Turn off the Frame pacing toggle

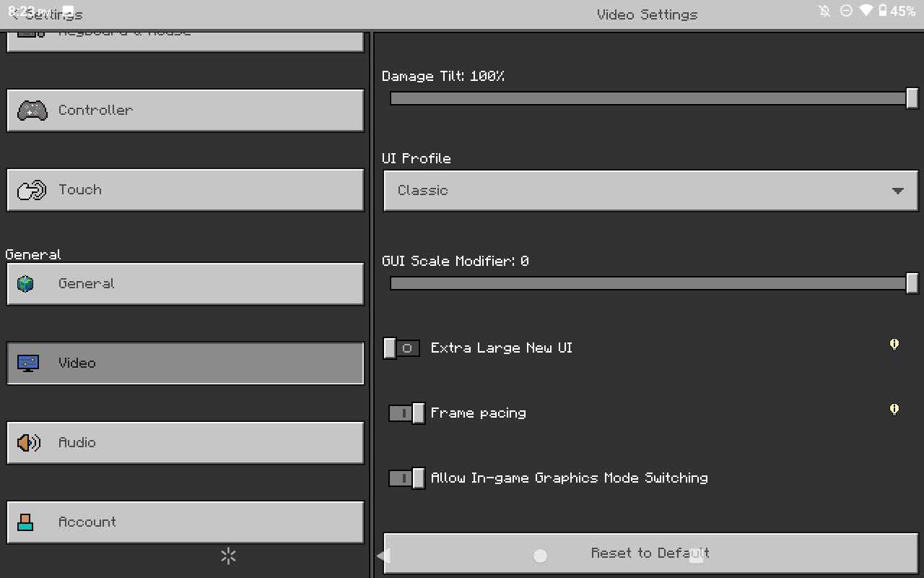click(407, 413)
